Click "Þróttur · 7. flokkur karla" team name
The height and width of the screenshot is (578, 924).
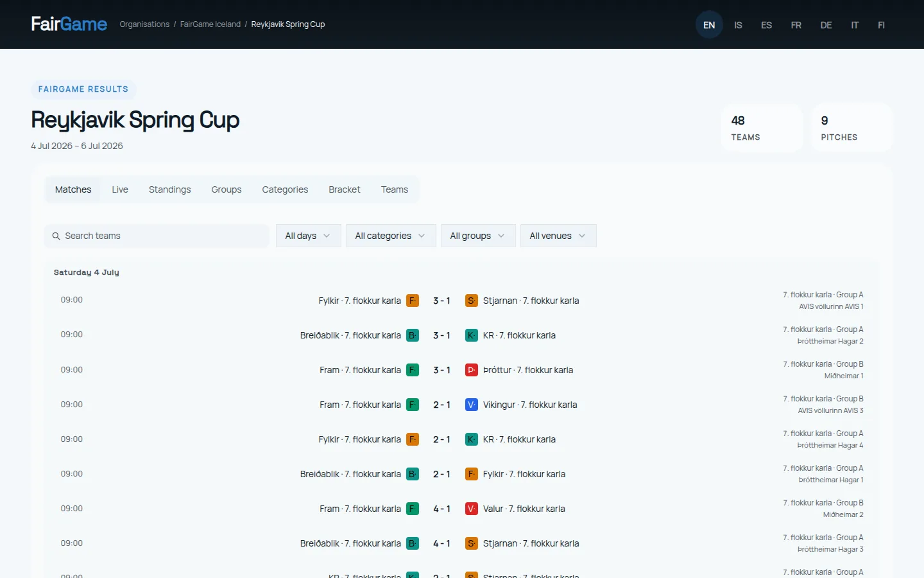coord(528,370)
